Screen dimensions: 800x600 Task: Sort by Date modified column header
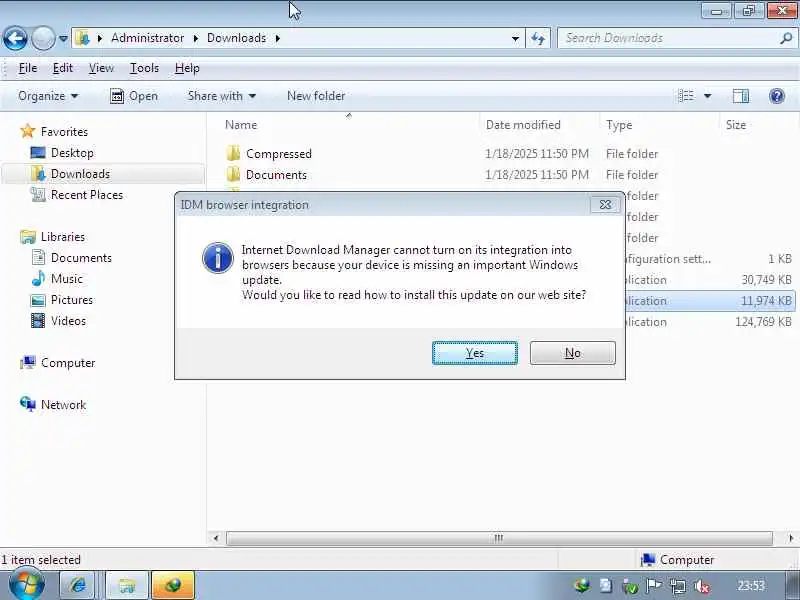tap(523, 125)
